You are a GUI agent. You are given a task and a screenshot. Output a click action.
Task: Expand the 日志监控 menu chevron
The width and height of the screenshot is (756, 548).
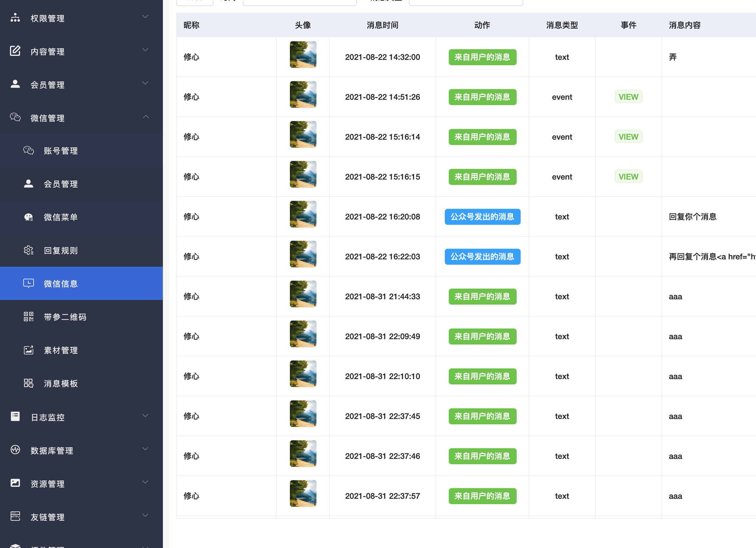tap(145, 416)
